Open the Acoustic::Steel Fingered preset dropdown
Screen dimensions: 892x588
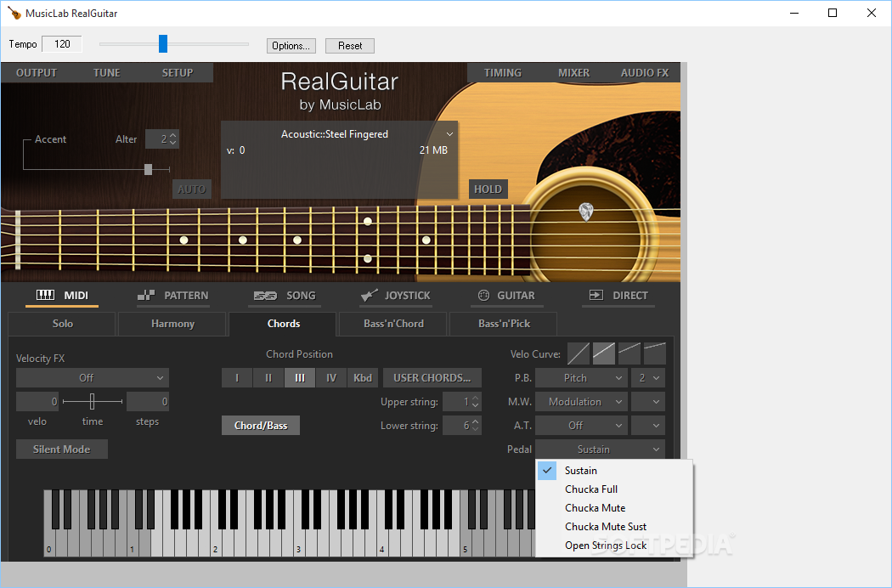coord(449,134)
